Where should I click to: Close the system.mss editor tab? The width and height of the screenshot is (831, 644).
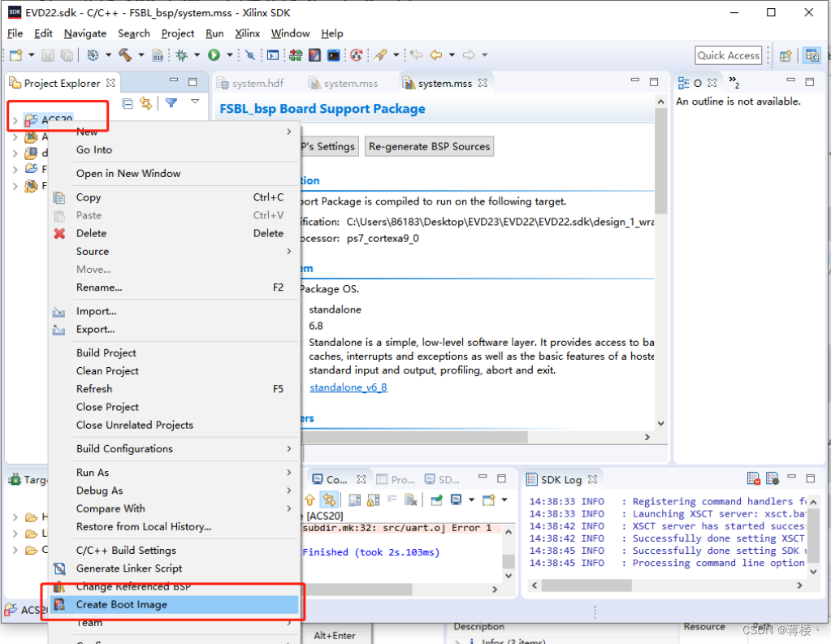pyautogui.click(x=483, y=83)
